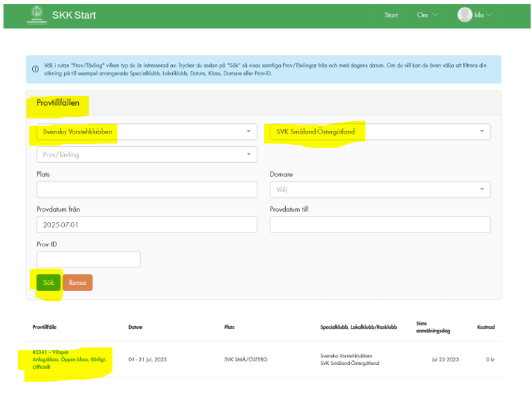The image size is (532, 406).
Task: Click the Prov ID input field
Action: coord(89,260)
